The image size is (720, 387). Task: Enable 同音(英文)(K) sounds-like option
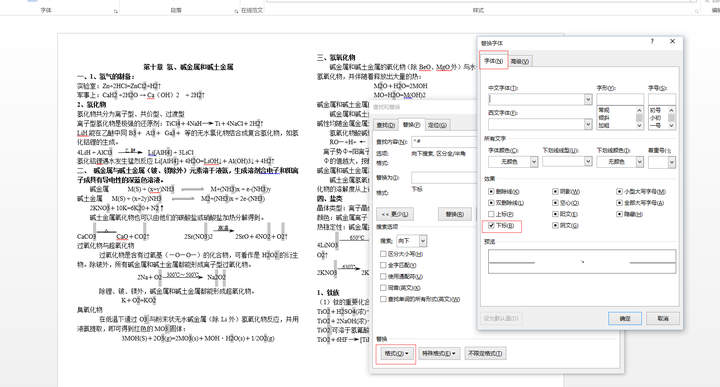(x=383, y=288)
